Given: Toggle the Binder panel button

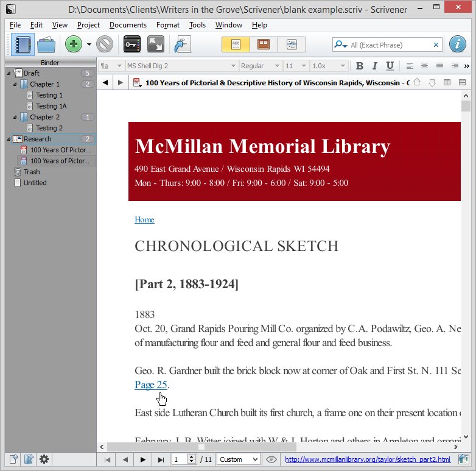Looking at the screenshot, I should [x=23, y=44].
